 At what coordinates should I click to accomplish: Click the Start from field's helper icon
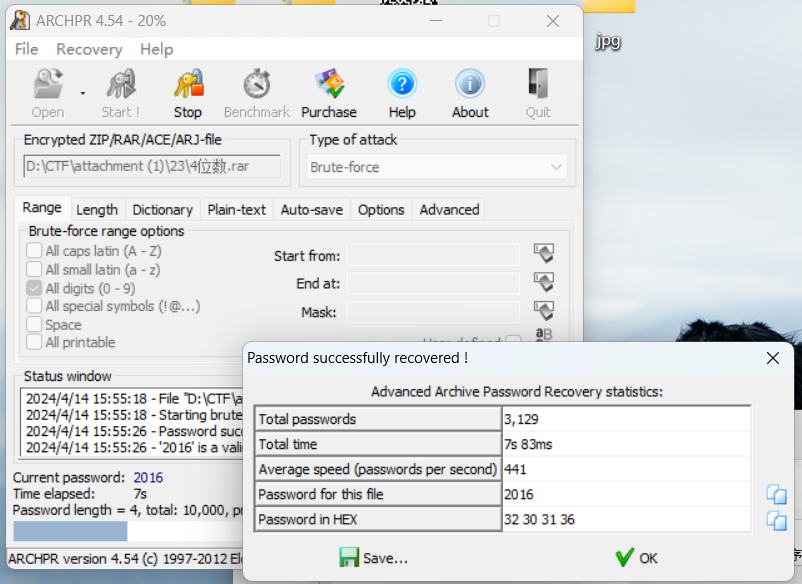click(x=544, y=253)
